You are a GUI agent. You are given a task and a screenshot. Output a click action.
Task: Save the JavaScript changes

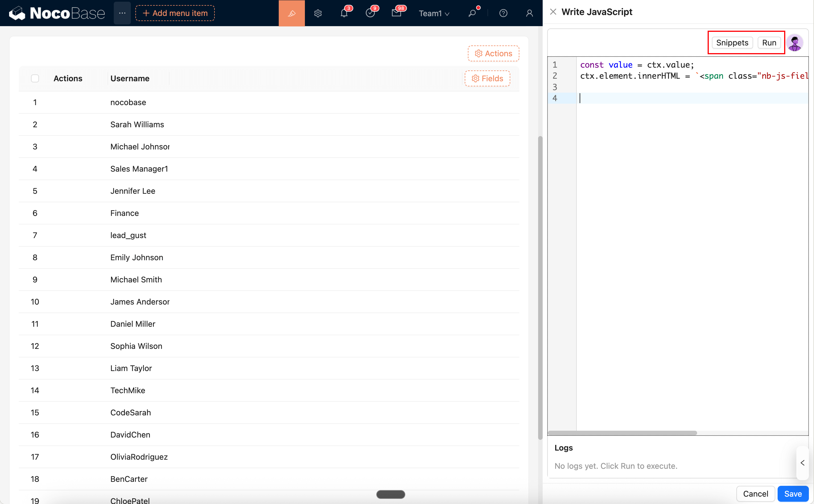[x=793, y=494]
